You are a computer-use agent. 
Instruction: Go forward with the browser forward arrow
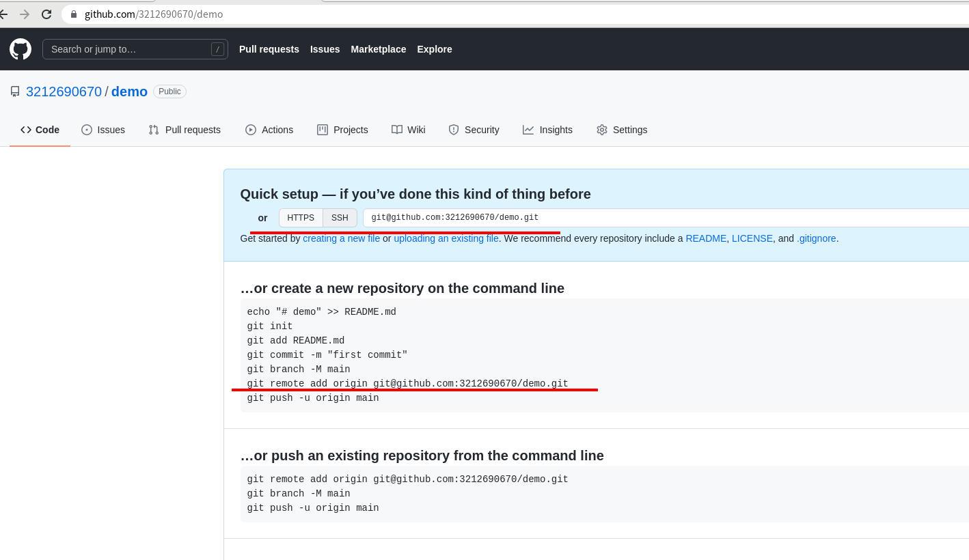point(25,14)
